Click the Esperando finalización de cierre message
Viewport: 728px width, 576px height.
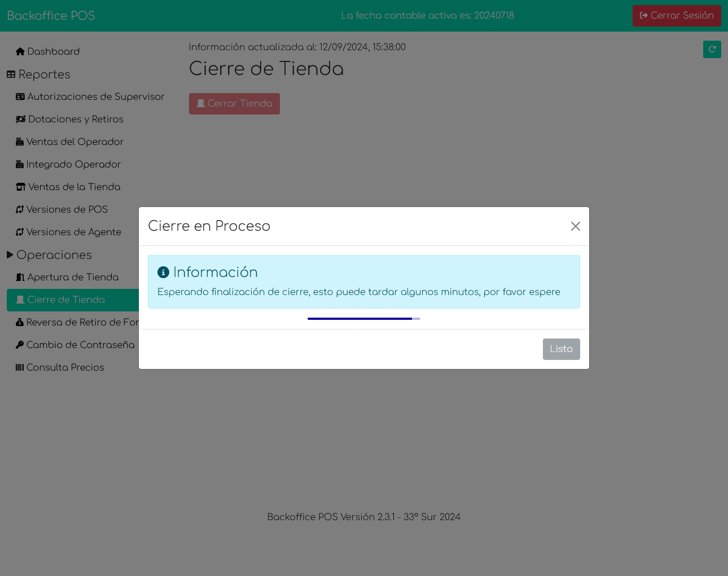pyautogui.click(x=359, y=292)
